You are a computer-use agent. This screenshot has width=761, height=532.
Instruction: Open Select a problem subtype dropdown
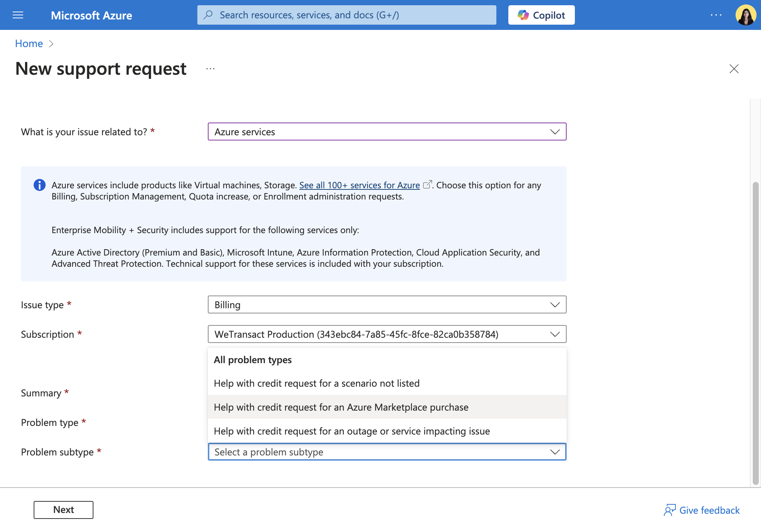(x=387, y=452)
